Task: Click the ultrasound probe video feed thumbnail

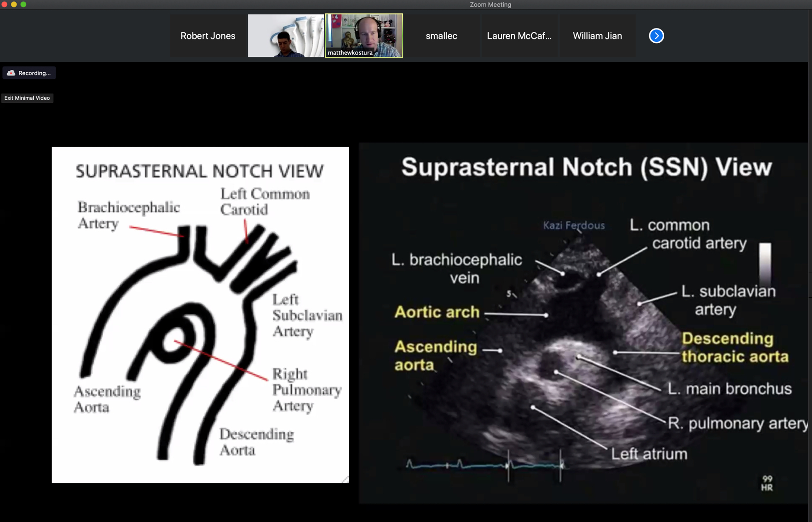Action: pos(286,35)
